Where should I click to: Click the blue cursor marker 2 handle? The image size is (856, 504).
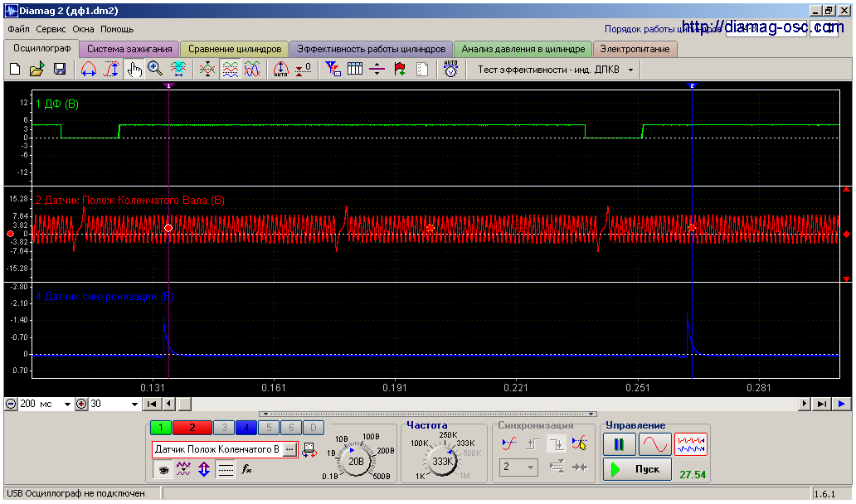coord(692,85)
